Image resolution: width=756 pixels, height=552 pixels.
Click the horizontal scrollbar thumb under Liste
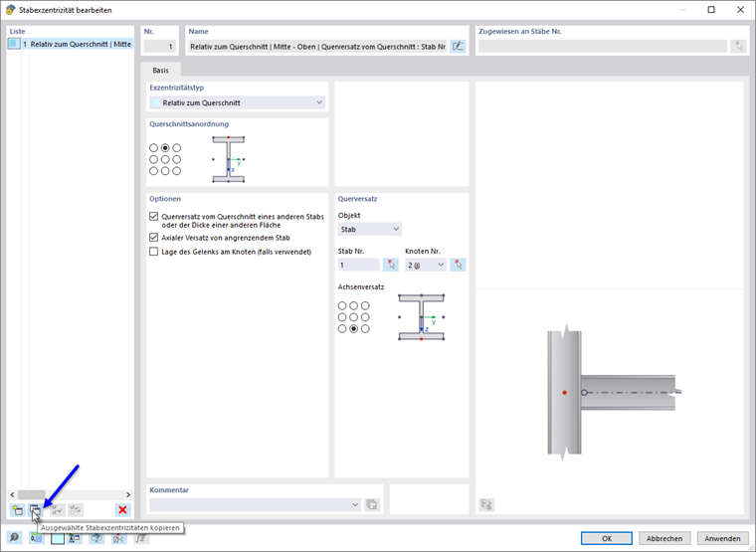click(x=32, y=494)
